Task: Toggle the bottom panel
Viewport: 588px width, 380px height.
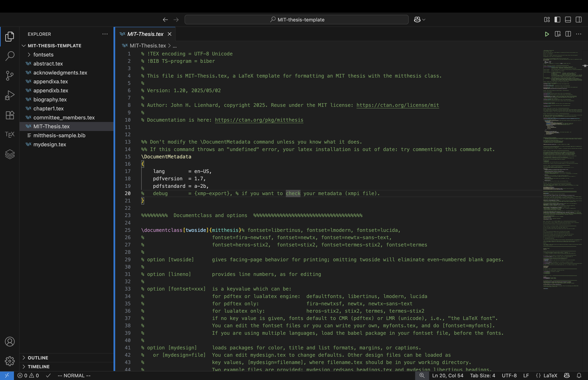Action: [568, 20]
